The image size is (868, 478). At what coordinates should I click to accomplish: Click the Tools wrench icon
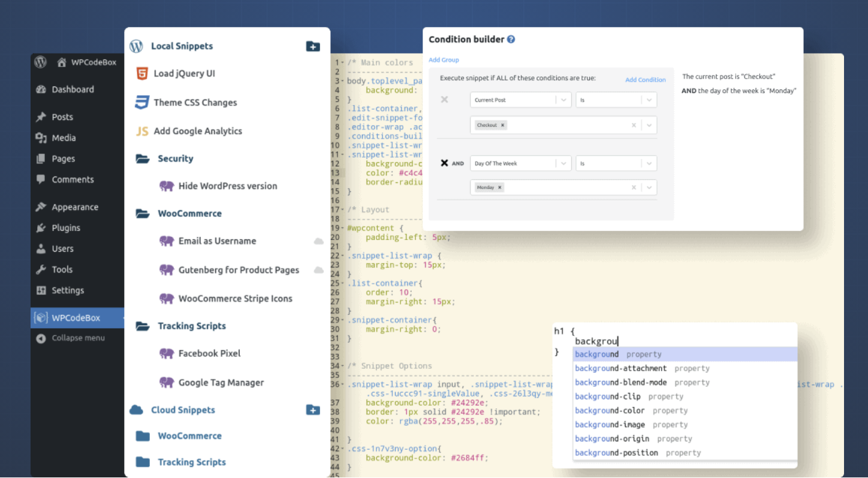pyautogui.click(x=41, y=270)
